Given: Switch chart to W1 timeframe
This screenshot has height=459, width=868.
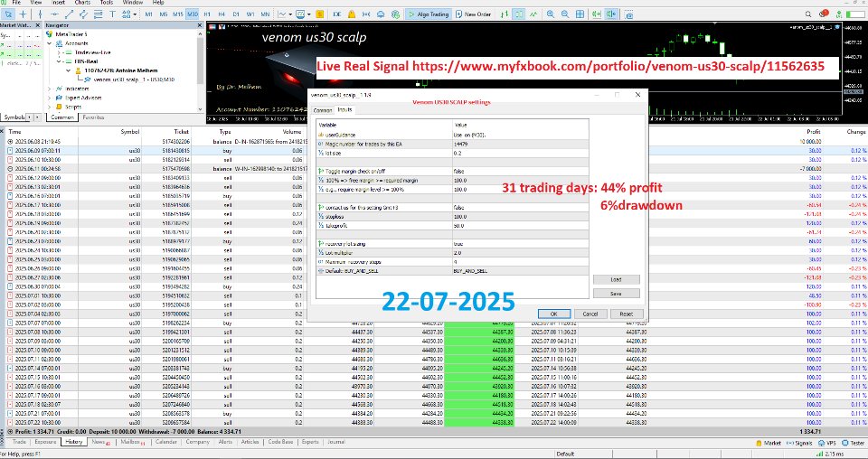Looking at the screenshot, I should (x=250, y=14).
